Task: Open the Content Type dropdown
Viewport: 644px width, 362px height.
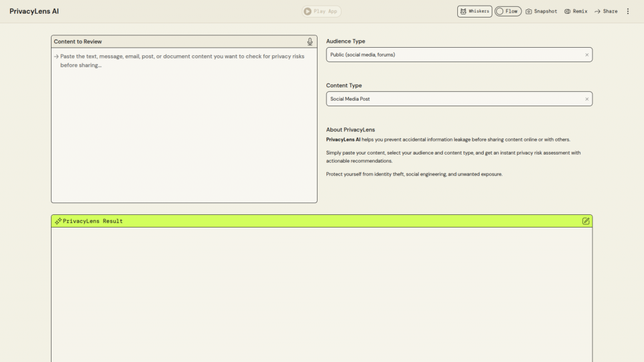Action: tap(453, 99)
